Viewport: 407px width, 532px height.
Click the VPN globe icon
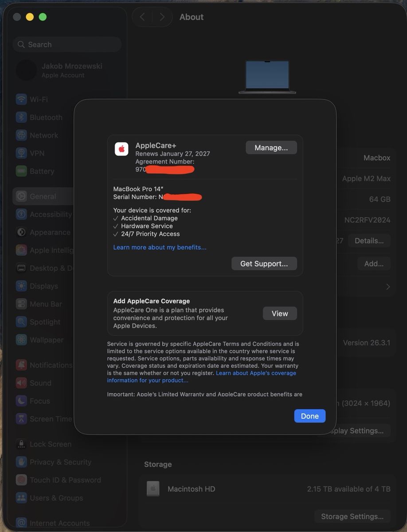(21, 153)
